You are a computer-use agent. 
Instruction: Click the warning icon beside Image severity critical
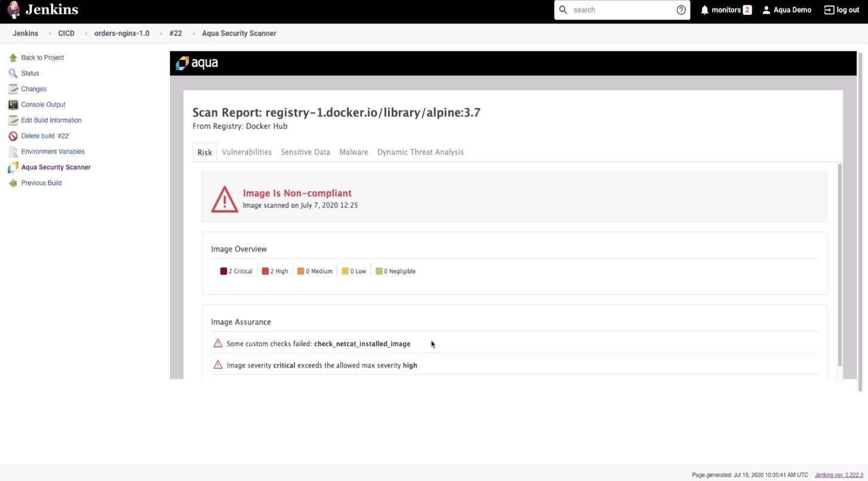(x=218, y=365)
